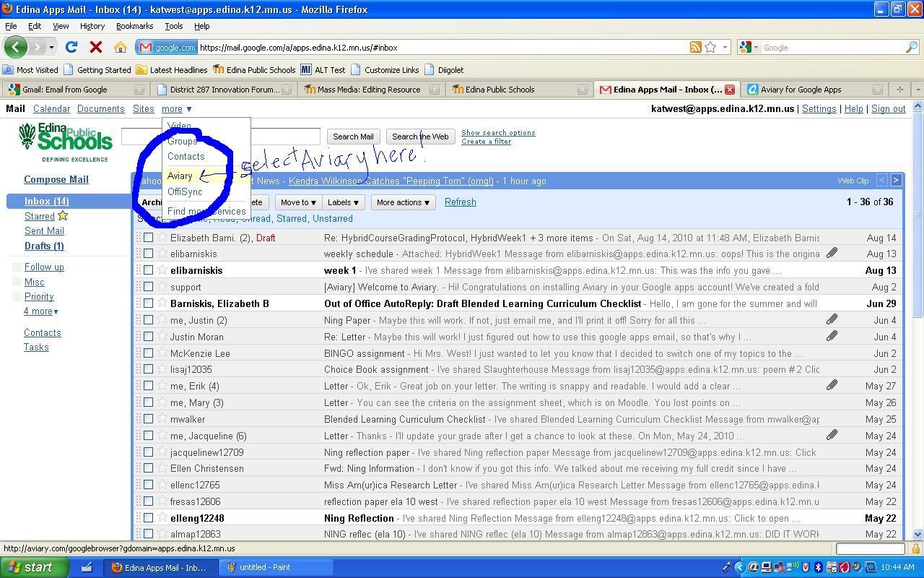This screenshot has width=924, height=578.
Task: Go to the browser home page icon
Action: pos(121,47)
